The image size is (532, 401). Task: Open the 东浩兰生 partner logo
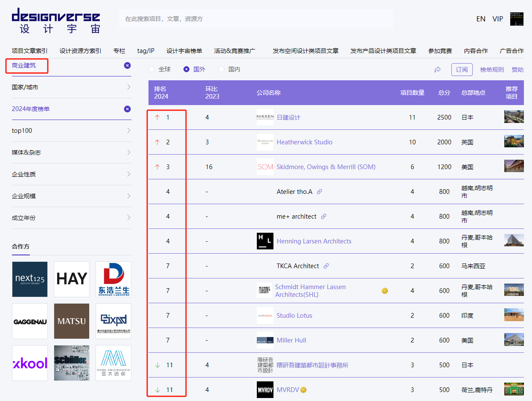coord(113,279)
